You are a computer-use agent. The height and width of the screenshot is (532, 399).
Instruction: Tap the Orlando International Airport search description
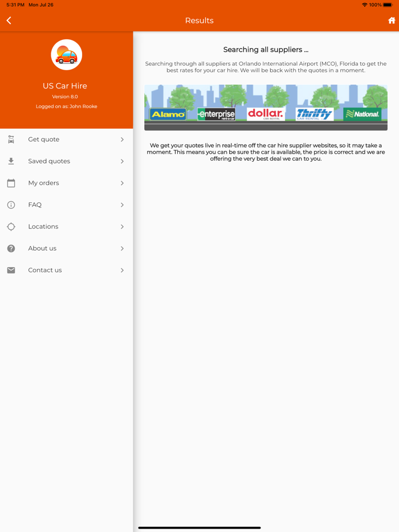pyautogui.click(x=266, y=67)
